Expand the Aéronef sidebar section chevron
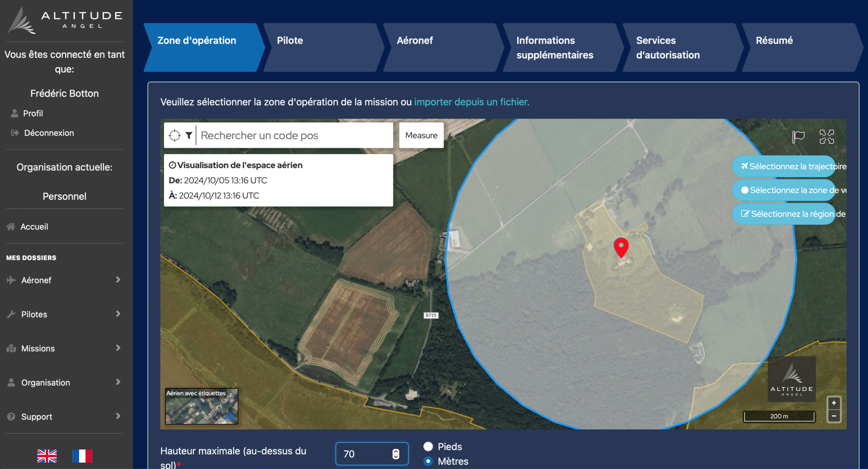This screenshot has width=868, height=469. coord(118,280)
